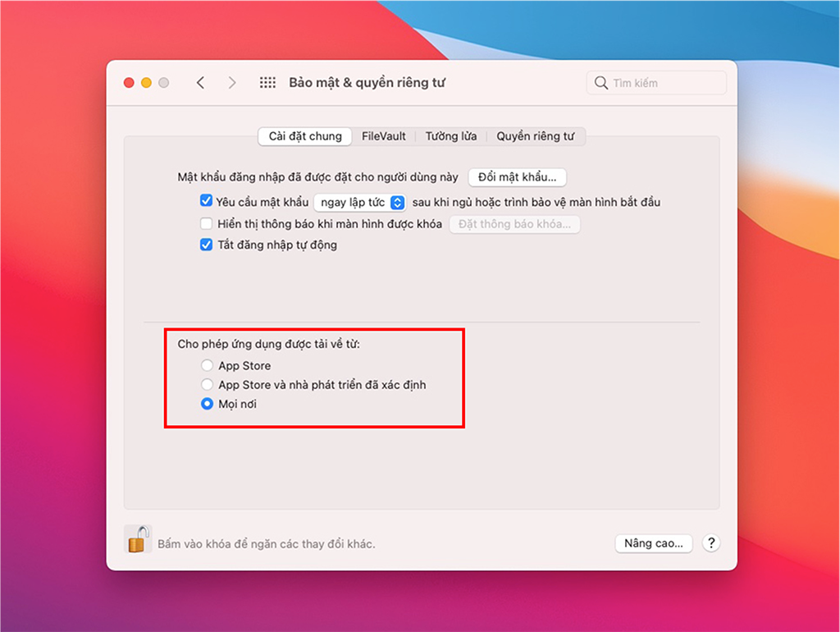
Task: Toggle the Yêu cầu mật khẩu checkbox
Action: pyautogui.click(x=206, y=201)
